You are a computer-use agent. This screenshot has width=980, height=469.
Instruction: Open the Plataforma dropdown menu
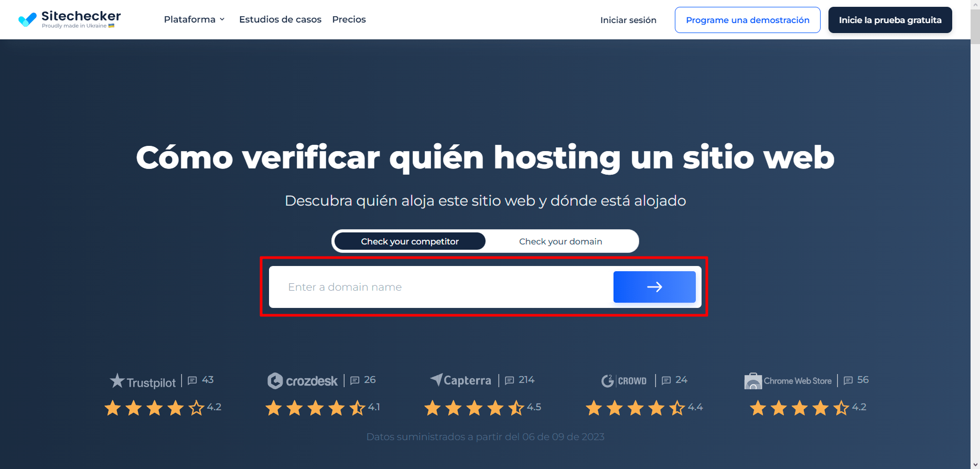(195, 19)
